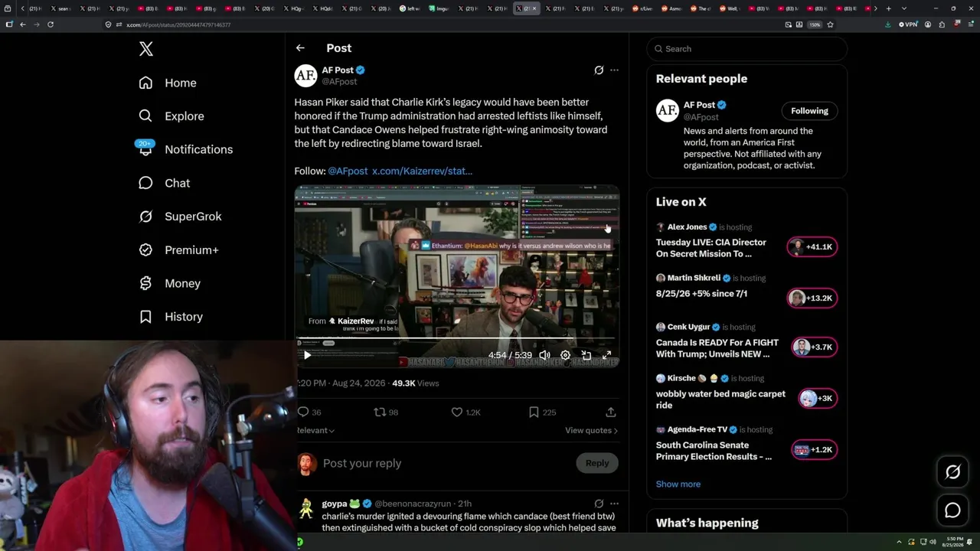Open floating chat messages button
Viewport: 980px width, 551px height.
[x=952, y=510]
